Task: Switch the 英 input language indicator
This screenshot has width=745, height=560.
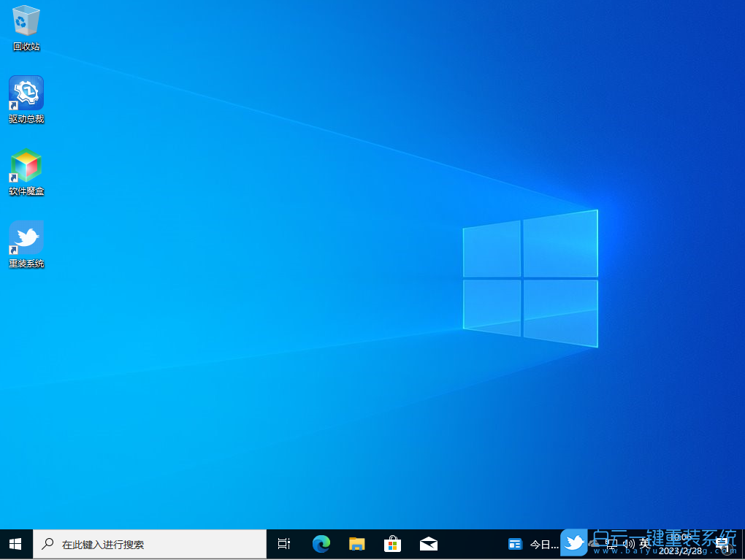Action: (646, 543)
